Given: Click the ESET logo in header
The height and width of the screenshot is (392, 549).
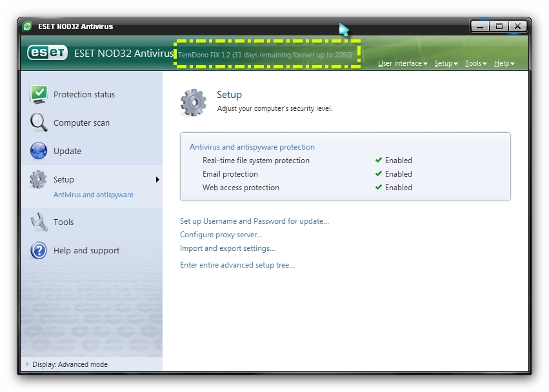Looking at the screenshot, I should 47,53.
